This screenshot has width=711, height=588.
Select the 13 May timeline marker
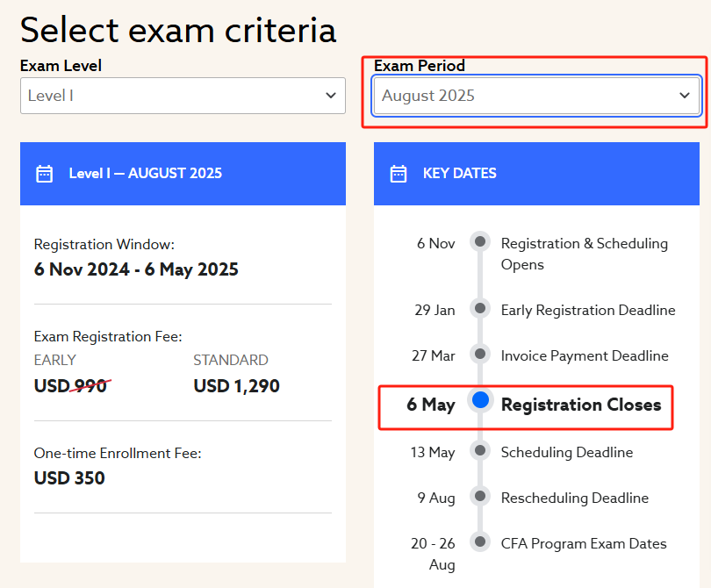click(x=479, y=450)
